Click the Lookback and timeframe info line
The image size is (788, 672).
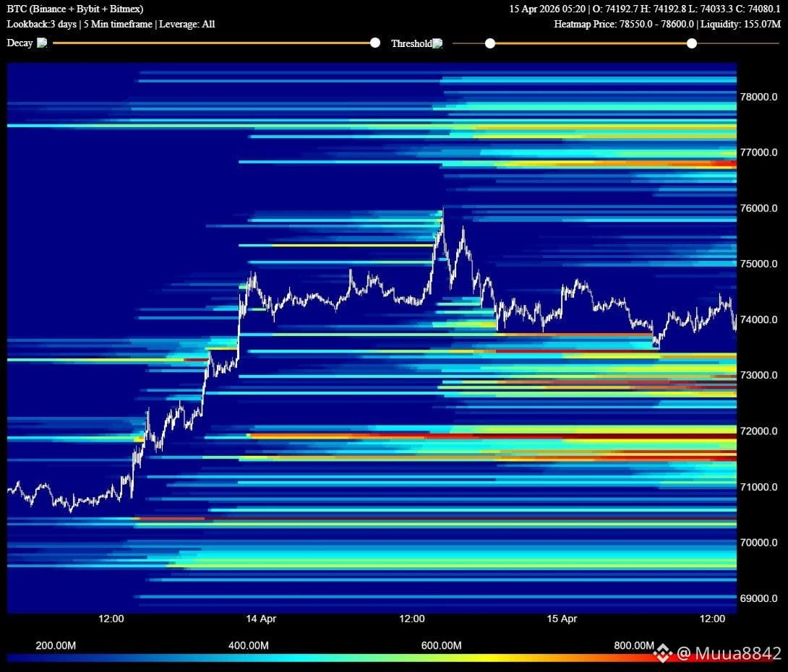(111, 24)
